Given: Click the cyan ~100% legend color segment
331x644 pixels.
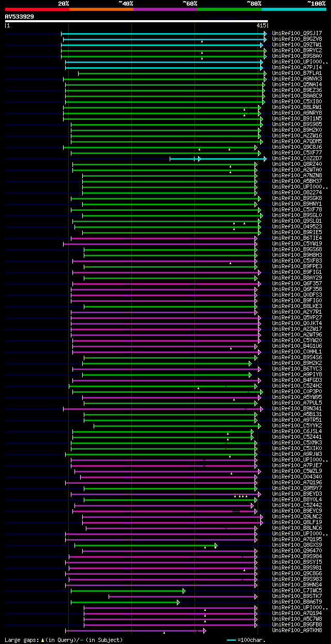Looking at the screenshot, I should tap(293, 9).
